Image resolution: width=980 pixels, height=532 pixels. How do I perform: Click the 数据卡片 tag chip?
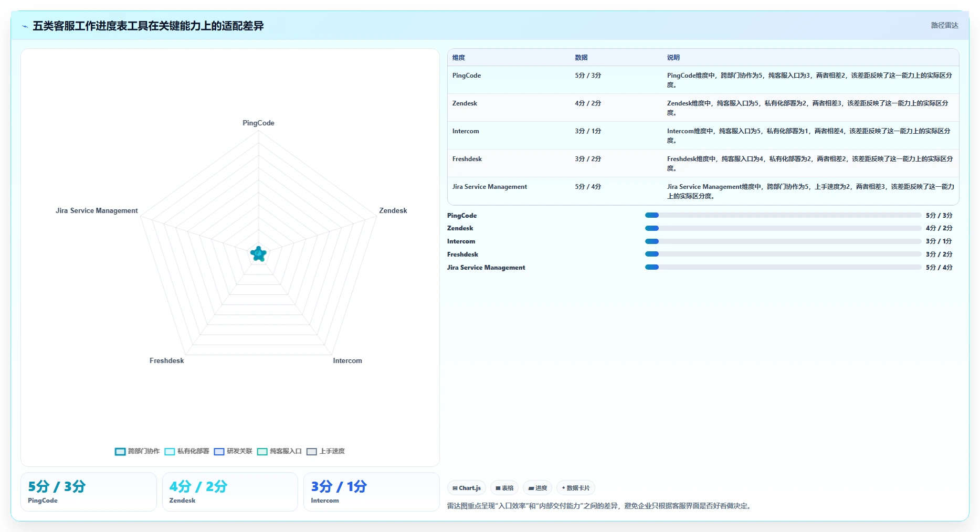coord(576,488)
